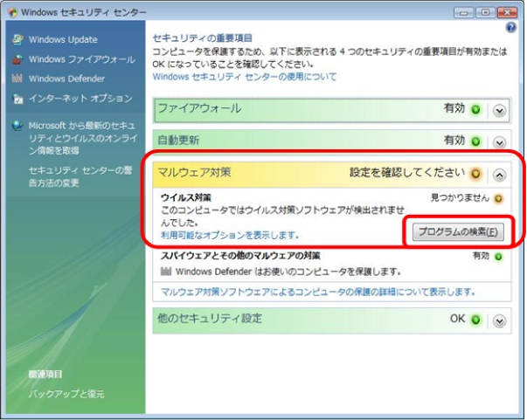Image resolution: width=527 pixels, height=420 pixels.
Task: Expand the ファイアウォール section chevron
Action: point(499,110)
